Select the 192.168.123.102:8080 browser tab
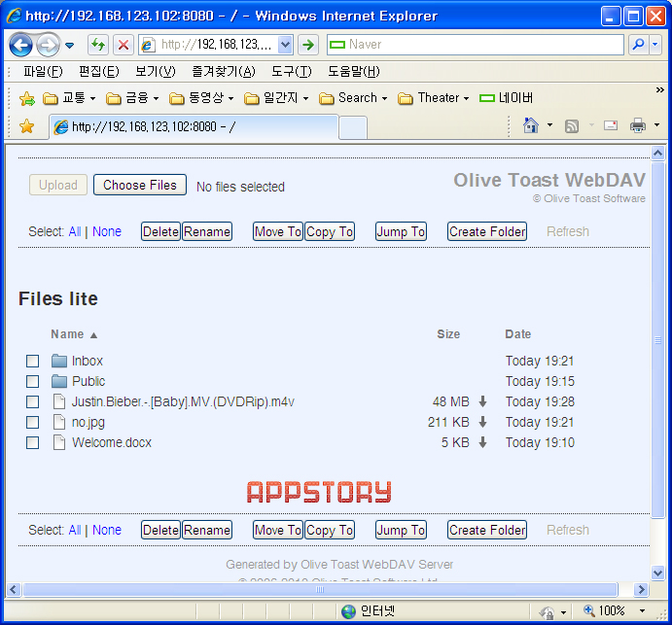This screenshot has width=672, height=625. click(x=194, y=127)
